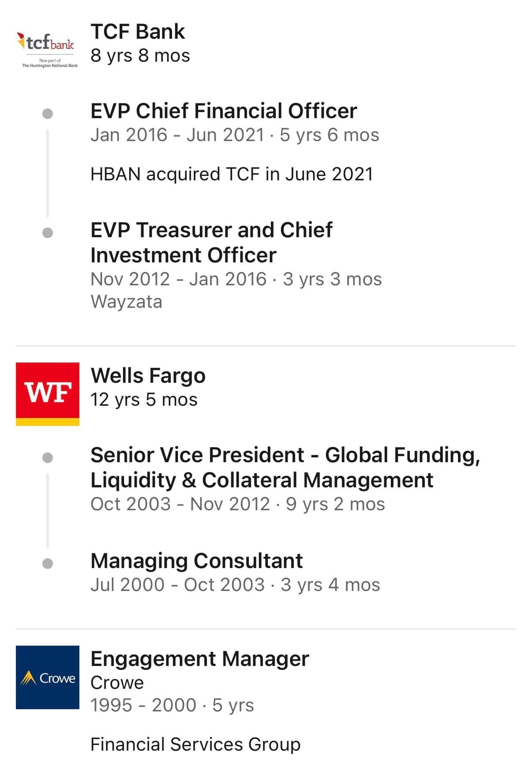The height and width of the screenshot is (766, 532).
Task: Select the Managing Consultant position title
Action: 196,561
